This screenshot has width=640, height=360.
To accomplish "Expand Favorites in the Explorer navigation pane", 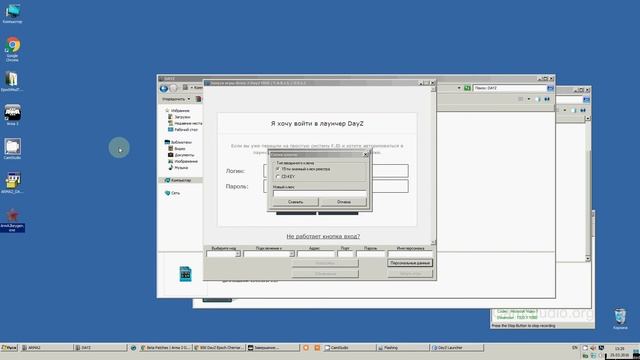I will (177, 111).
